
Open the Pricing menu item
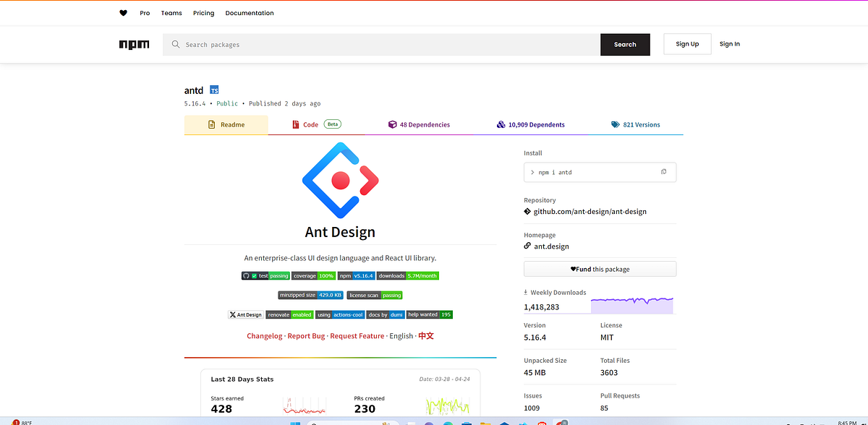203,12
